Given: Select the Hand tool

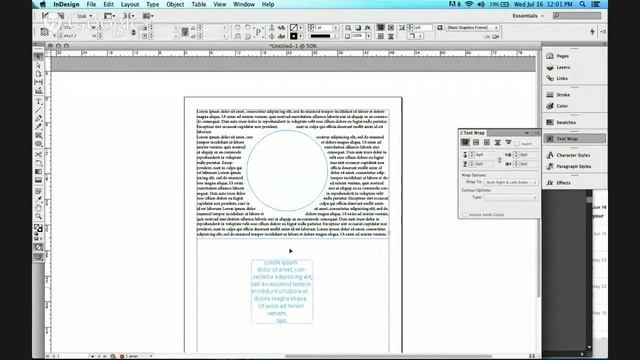Looking at the screenshot, I should pos(38,208).
